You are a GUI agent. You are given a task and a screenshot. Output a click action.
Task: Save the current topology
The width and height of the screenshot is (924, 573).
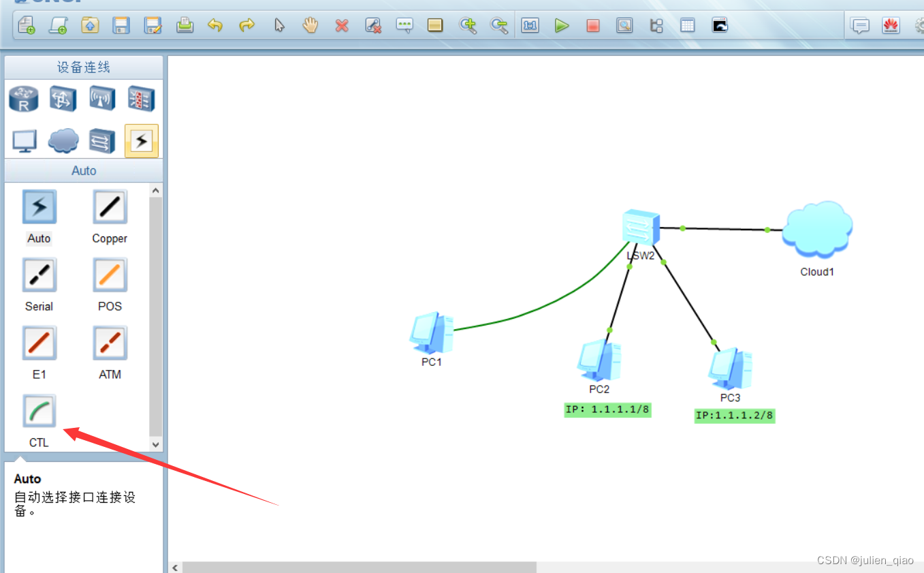pyautogui.click(x=121, y=26)
